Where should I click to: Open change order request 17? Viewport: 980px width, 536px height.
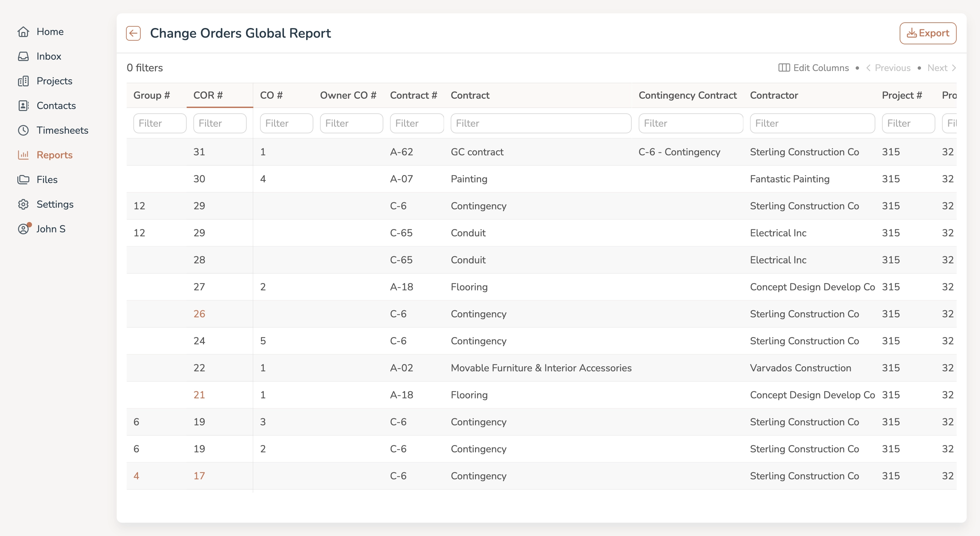pos(199,476)
